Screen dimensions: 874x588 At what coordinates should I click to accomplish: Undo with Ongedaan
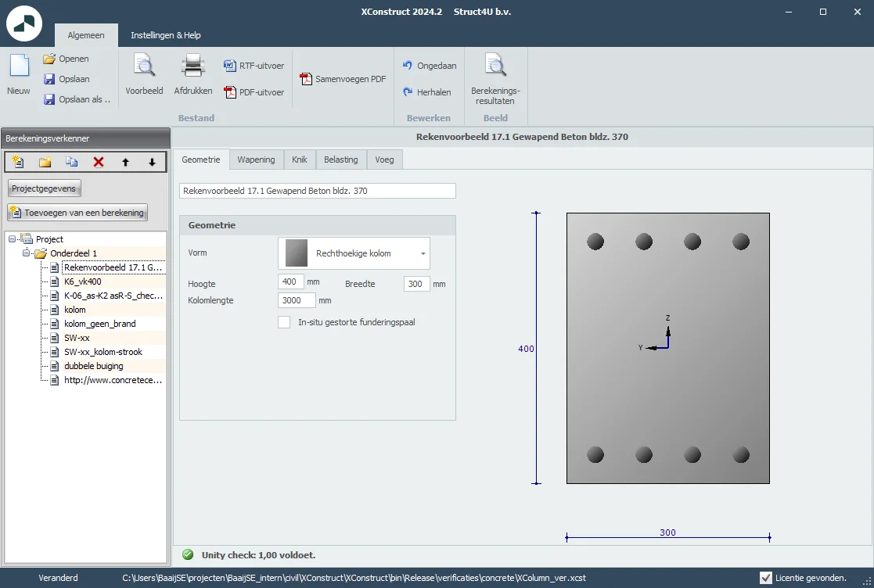click(430, 66)
